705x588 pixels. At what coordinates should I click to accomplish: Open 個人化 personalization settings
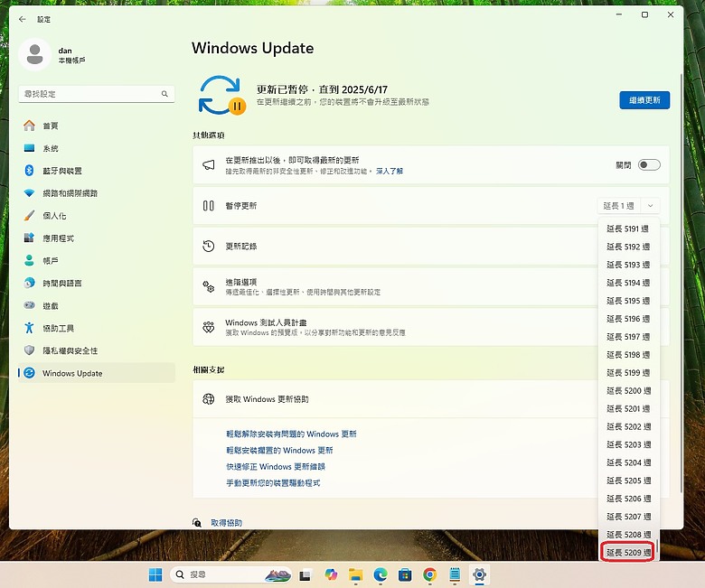click(x=96, y=216)
